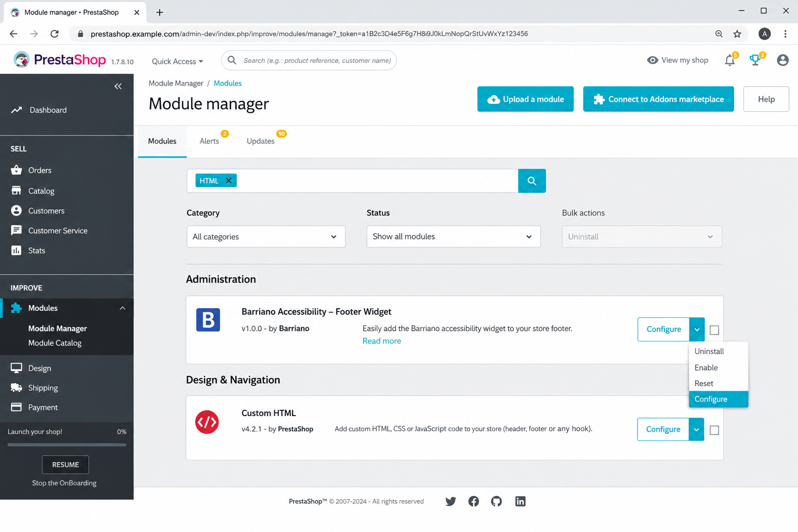
Task: Bookmark this page with the star
Action: click(737, 34)
